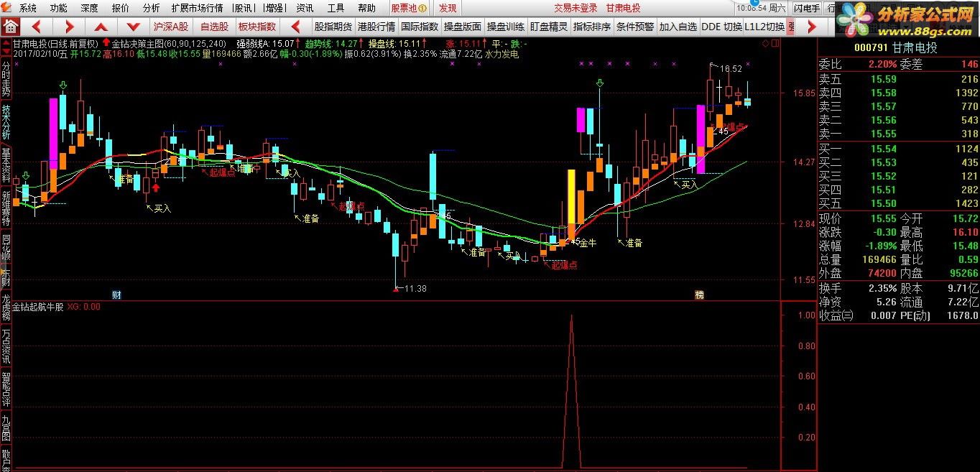Click the red left arrow back button
The image size is (980, 472).
pos(36,27)
